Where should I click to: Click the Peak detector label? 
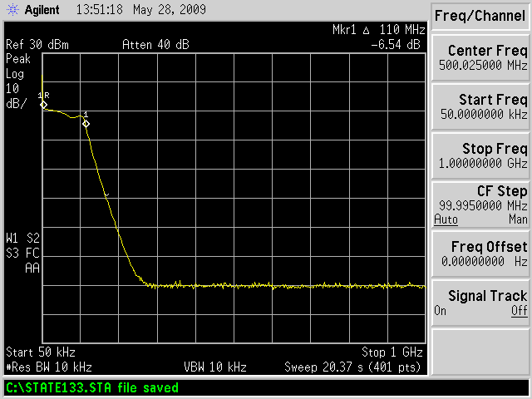[x=18, y=59]
